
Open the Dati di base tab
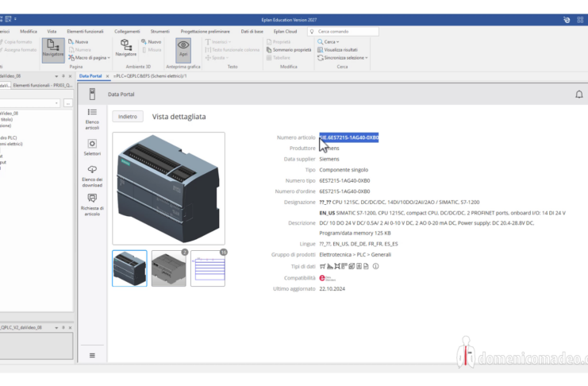point(252,31)
